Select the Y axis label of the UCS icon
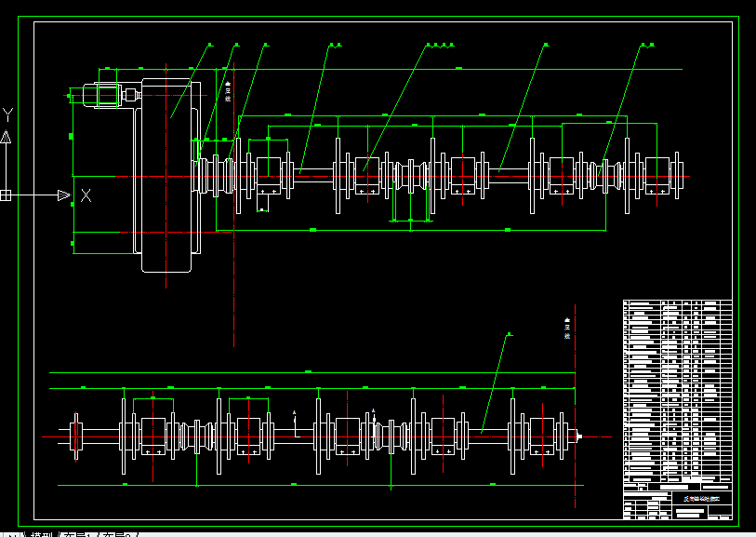 pos(7,114)
